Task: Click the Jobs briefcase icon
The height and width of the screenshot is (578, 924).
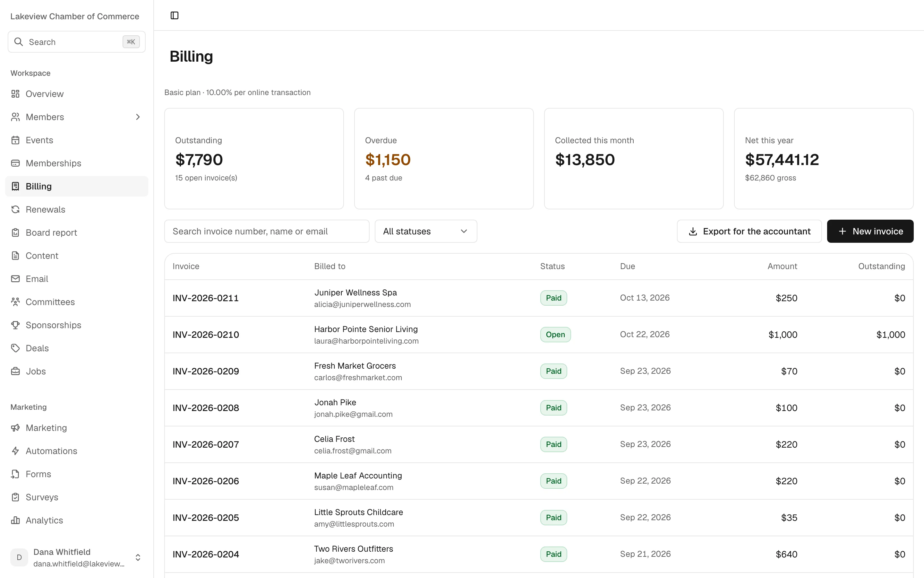Action: (15, 371)
